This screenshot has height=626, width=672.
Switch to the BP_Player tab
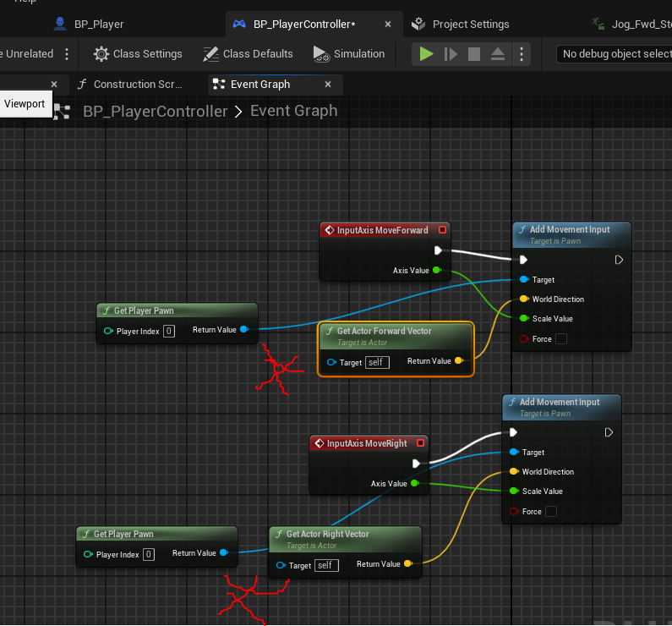pos(89,24)
